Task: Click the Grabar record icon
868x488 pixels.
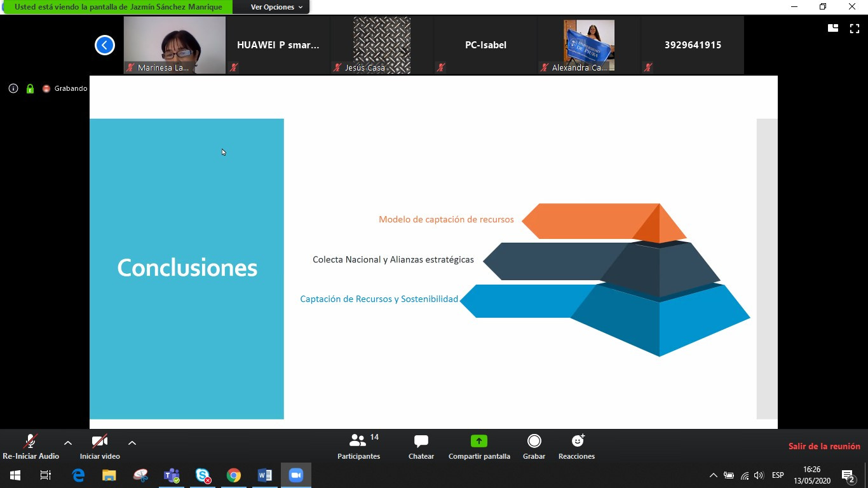Action: click(x=534, y=441)
